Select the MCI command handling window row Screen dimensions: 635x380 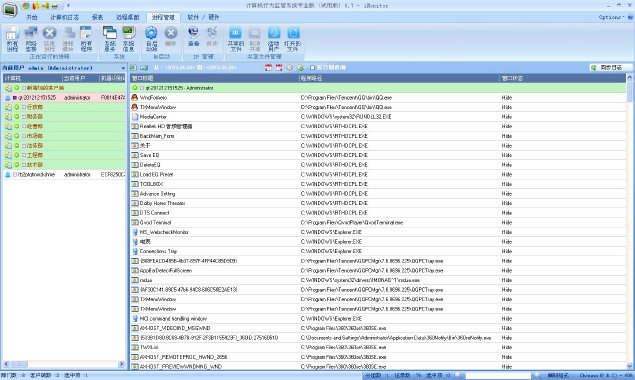pos(378,319)
